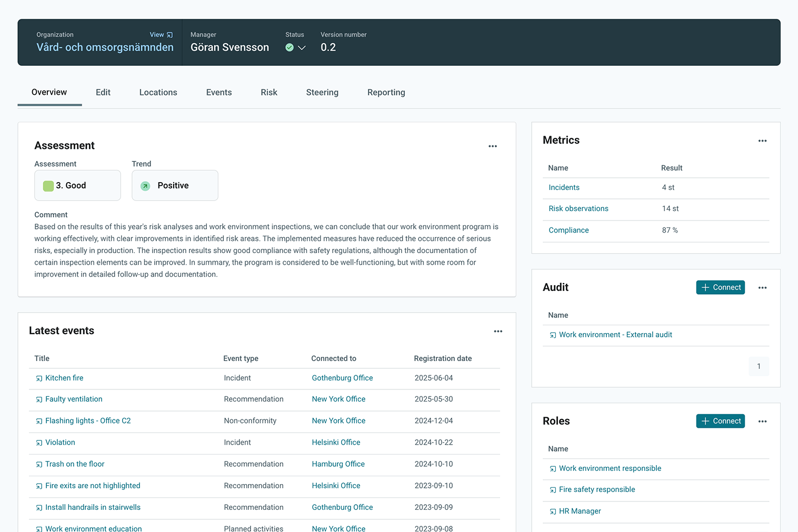Click the green status checkmark icon

[290, 47]
